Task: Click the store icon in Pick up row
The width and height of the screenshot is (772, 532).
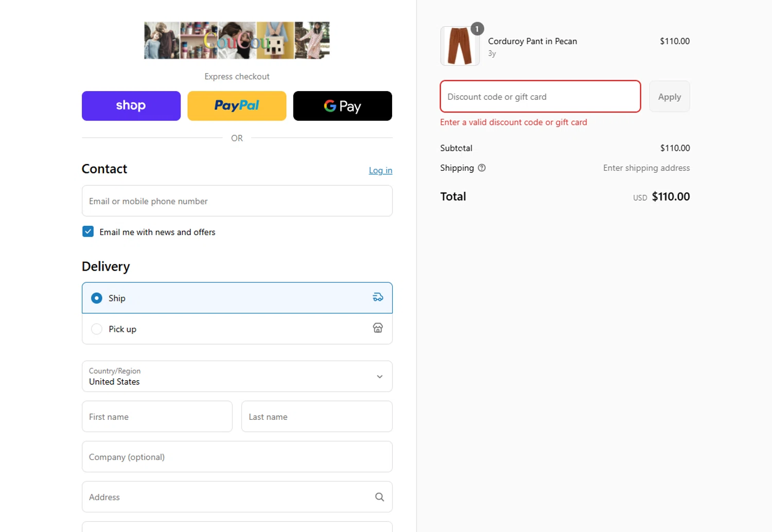Action: [378, 328]
